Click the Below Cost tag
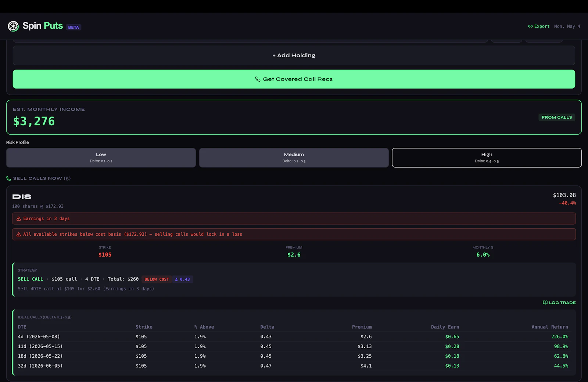The height and width of the screenshot is (382, 588). pyautogui.click(x=157, y=279)
